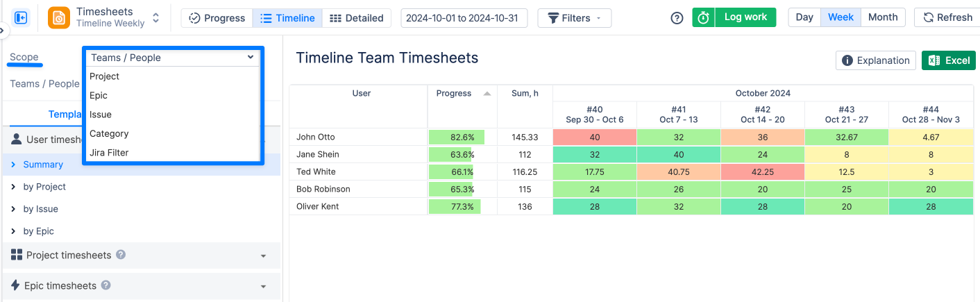Select Epic from the scope list

click(x=99, y=96)
